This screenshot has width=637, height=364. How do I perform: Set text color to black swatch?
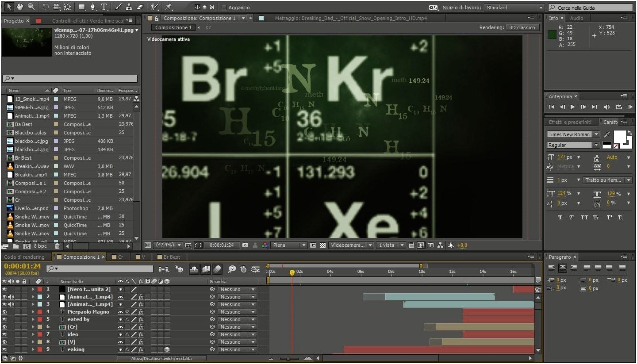(606, 143)
